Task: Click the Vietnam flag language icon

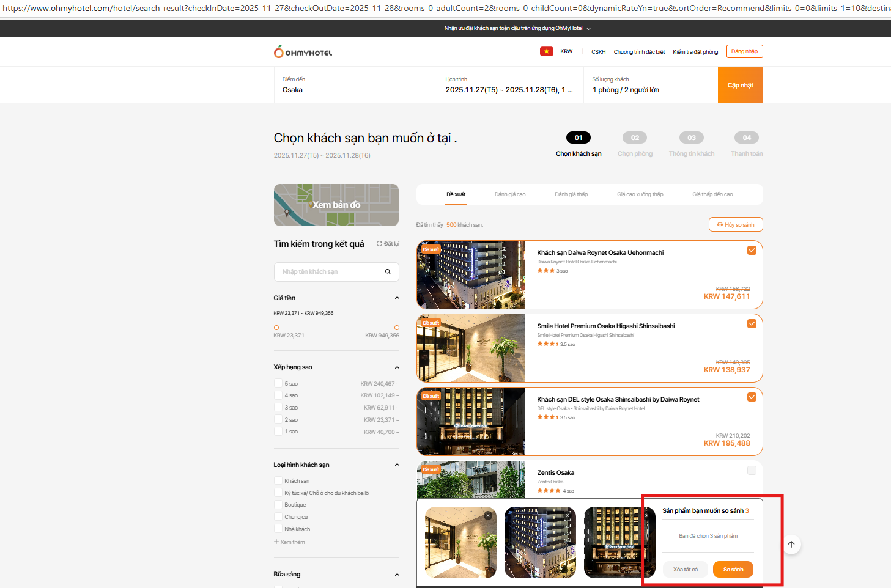Action: [x=546, y=51]
